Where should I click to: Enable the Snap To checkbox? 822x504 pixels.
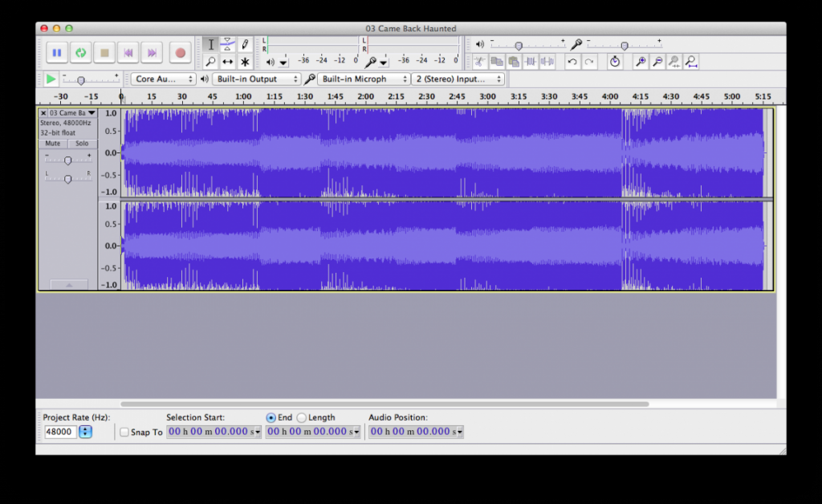124,433
